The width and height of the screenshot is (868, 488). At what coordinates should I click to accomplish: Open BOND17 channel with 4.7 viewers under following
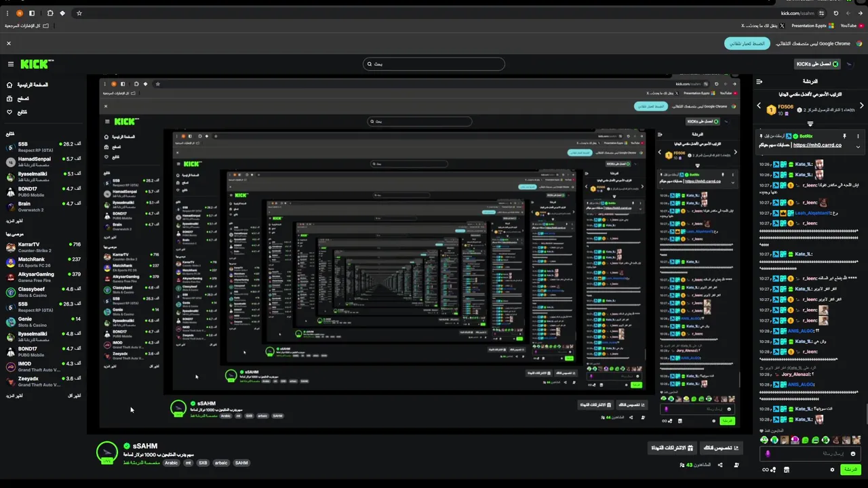click(x=43, y=192)
